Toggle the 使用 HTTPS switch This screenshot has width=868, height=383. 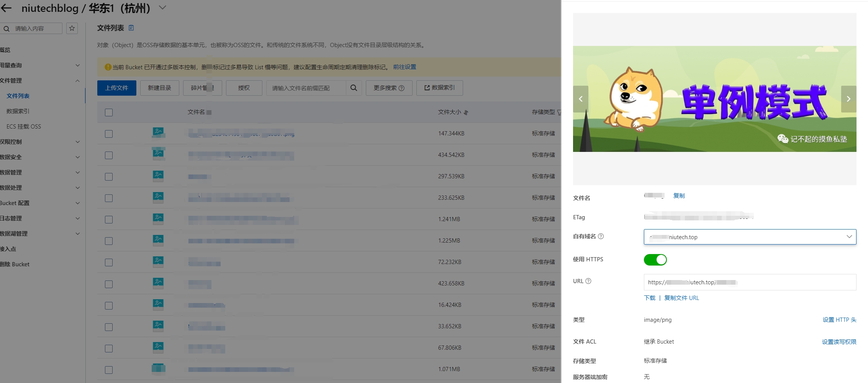pyautogui.click(x=655, y=260)
